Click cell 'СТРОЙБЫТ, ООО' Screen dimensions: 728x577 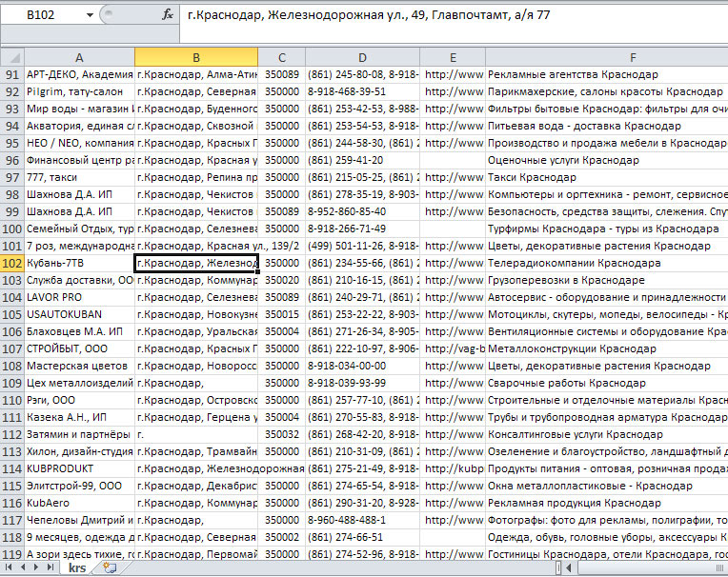(x=79, y=349)
